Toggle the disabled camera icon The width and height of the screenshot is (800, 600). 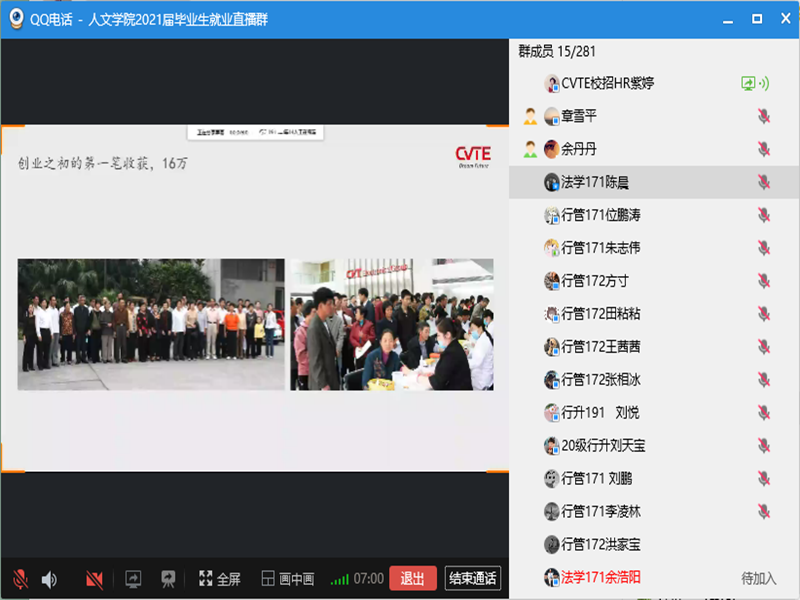[x=95, y=579]
